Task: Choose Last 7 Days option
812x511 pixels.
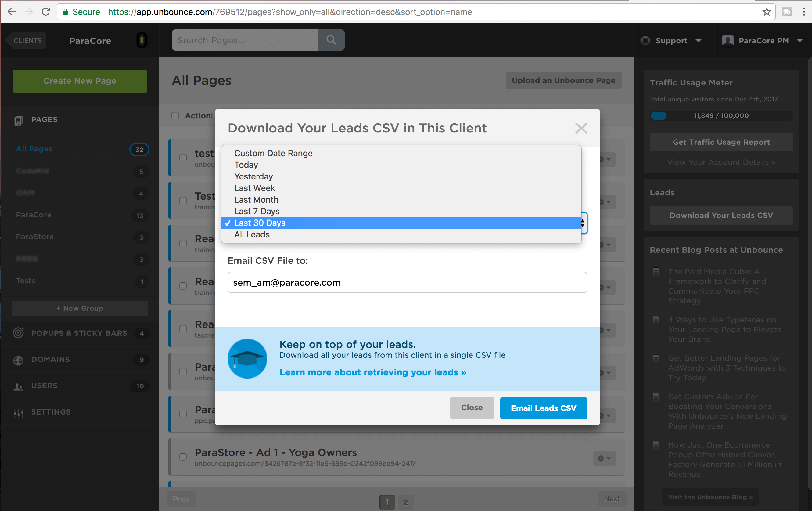Action: pyautogui.click(x=401, y=211)
